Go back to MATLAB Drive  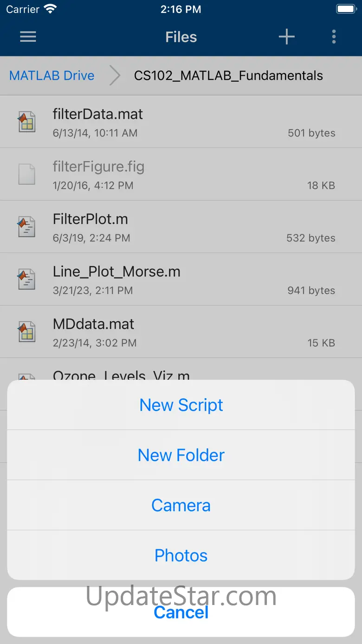point(52,76)
